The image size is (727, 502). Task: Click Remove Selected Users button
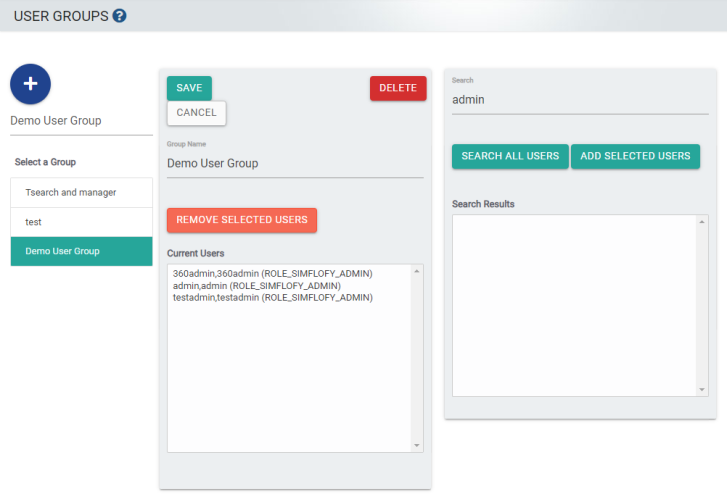click(242, 220)
